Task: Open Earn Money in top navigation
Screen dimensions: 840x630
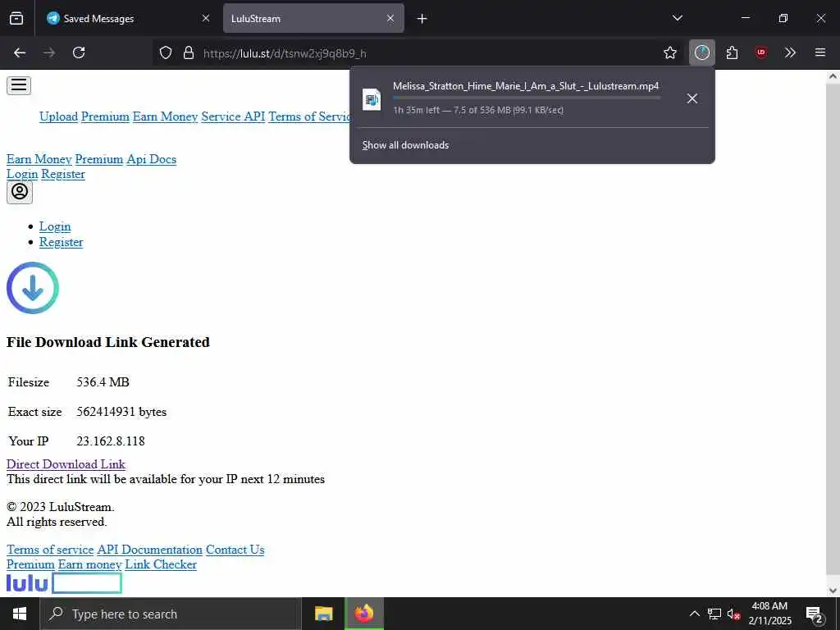Action: [x=165, y=116]
